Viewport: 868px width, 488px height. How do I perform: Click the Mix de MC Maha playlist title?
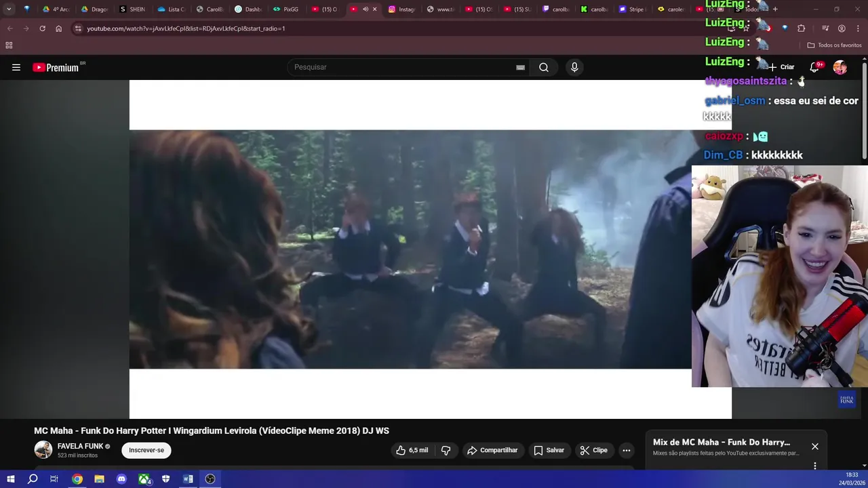click(x=722, y=442)
